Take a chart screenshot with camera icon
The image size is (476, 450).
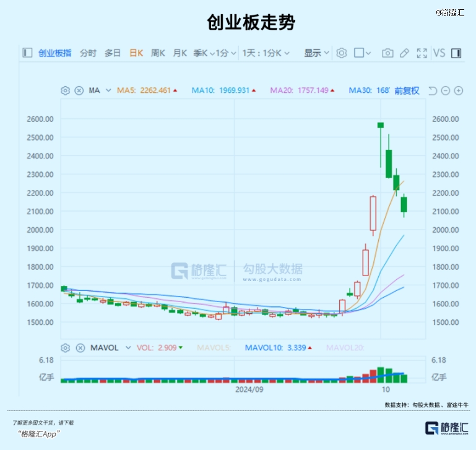(387, 53)
